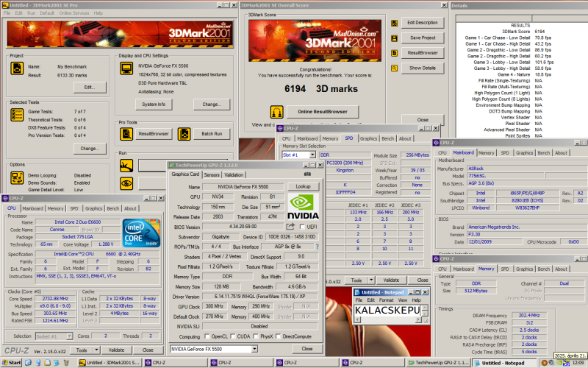Click the GPU-Z Name field NVIDIA GeForce FX 5500
Viewport: 588px width, 368px height.
243,187
